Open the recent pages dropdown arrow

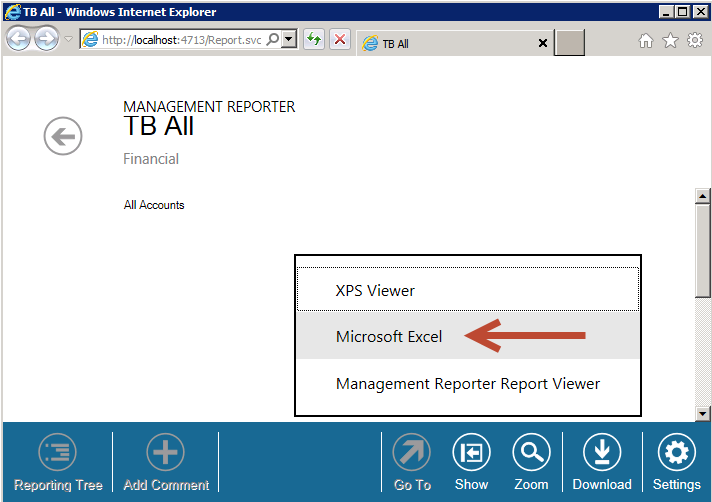point(69,39)
